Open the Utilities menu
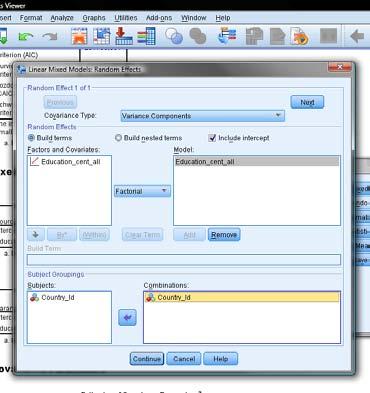 pos(126,18)
